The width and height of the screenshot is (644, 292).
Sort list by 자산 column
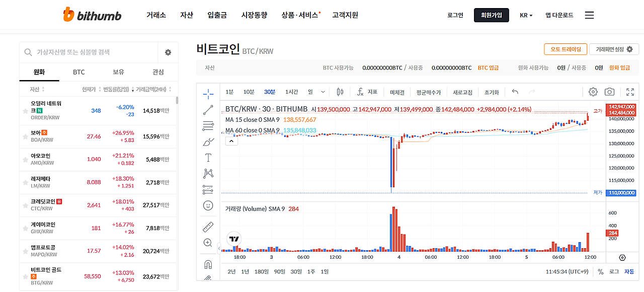tap(37, 89)
